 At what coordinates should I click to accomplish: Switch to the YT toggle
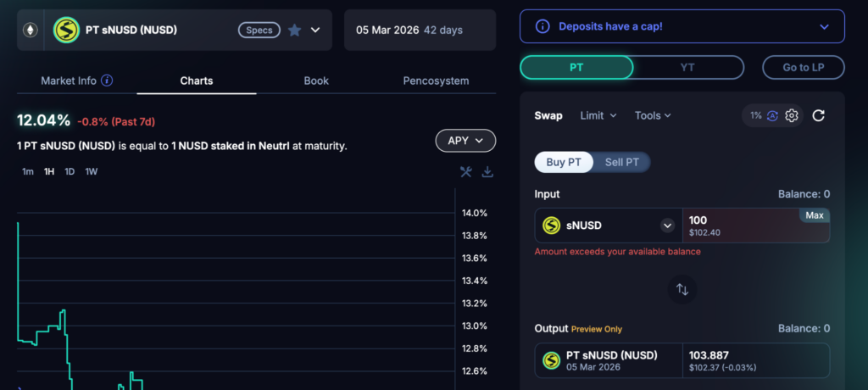(687, 67)
